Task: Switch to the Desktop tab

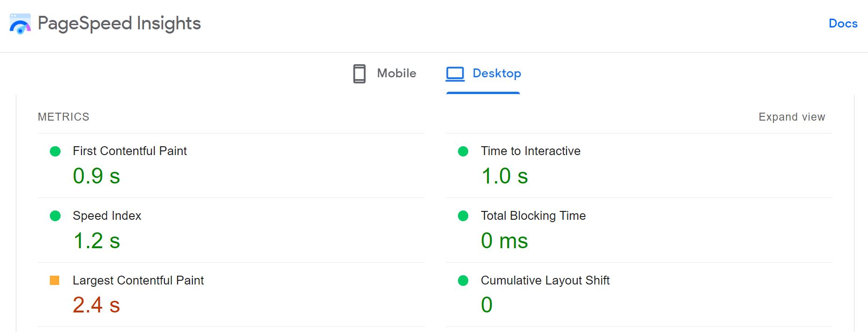Action: tap(497, 73)
